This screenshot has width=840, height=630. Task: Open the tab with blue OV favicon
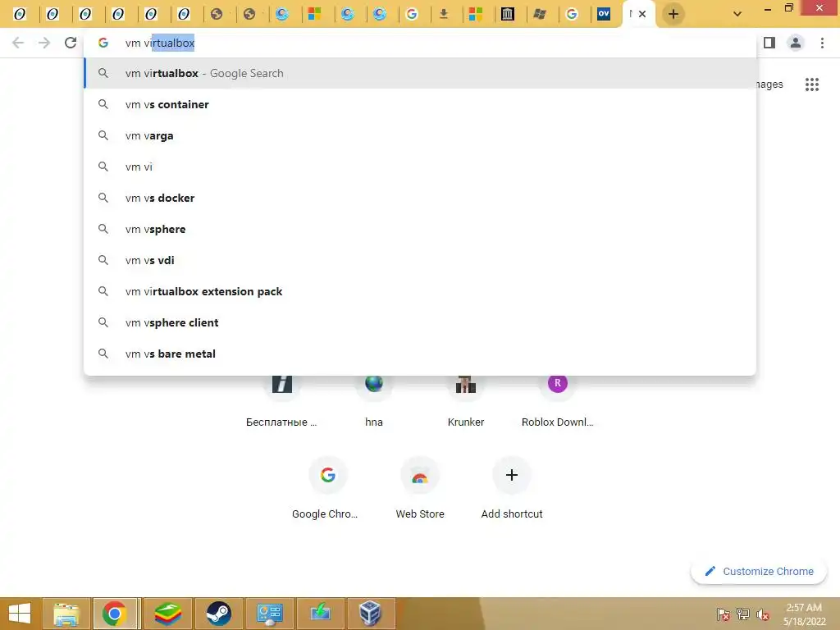[604, 14]
